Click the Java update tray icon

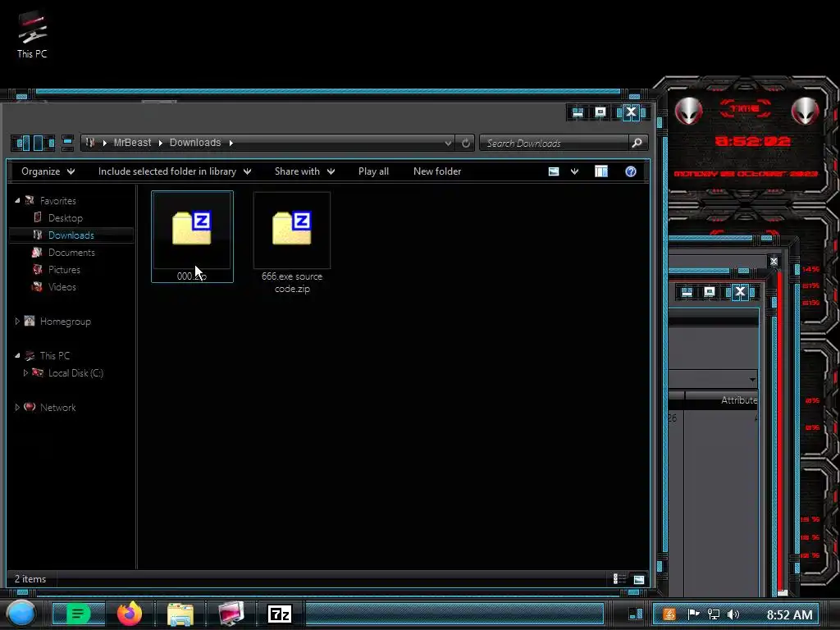[669, 614]
